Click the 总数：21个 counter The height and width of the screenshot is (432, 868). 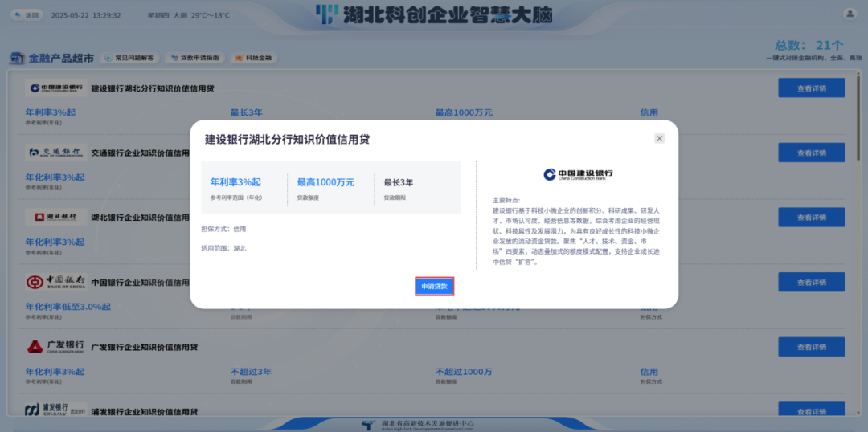[x=809, y=45]
